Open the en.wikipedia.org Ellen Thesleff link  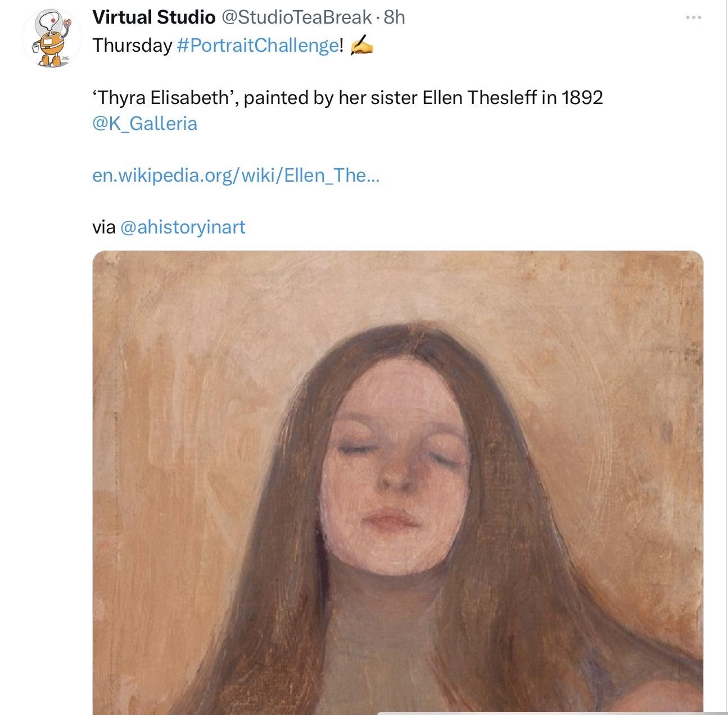[x=236, y=176]
